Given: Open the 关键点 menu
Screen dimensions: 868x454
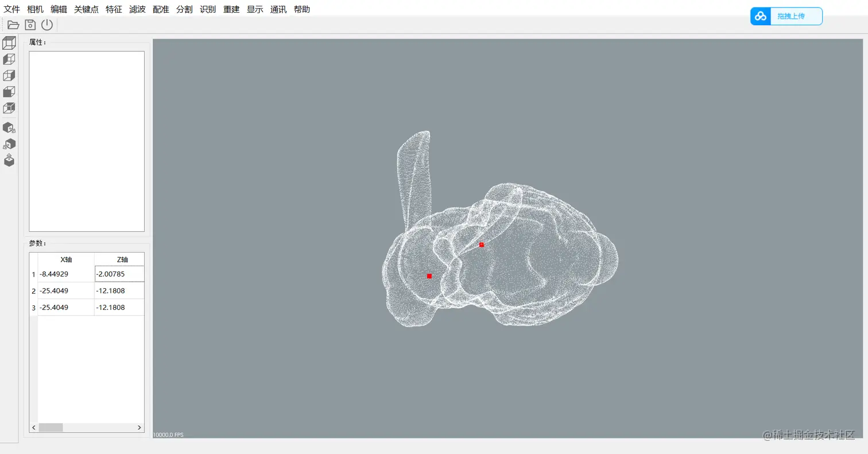Looking at the screenshot, I should click(87, 9).
